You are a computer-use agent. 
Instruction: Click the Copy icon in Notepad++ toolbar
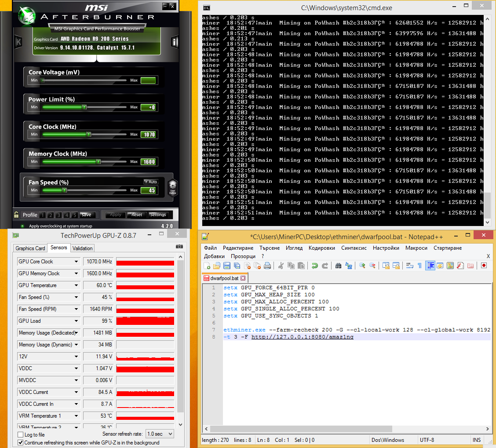tap(291, 266)
